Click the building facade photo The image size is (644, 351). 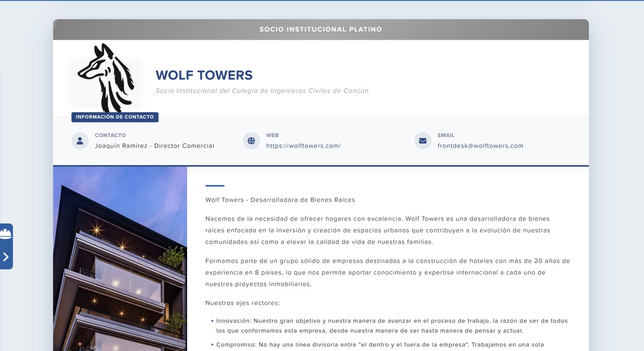[x=120, y=259]
